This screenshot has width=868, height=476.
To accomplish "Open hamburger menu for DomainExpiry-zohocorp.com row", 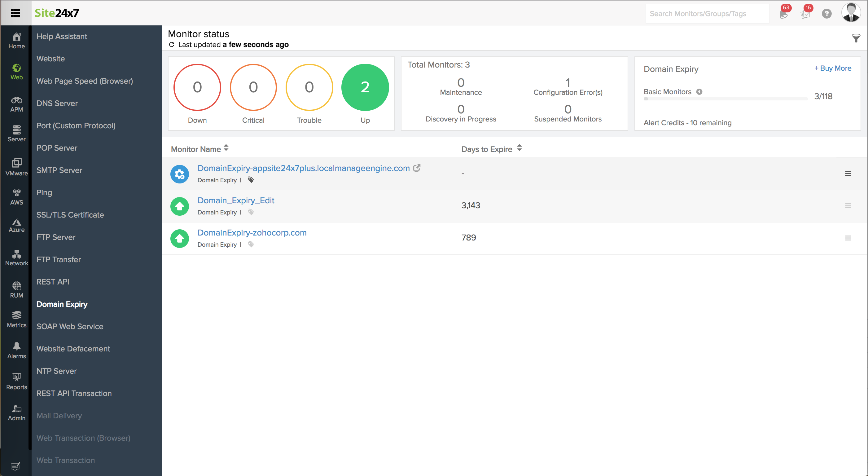I will tap(848, 238).
